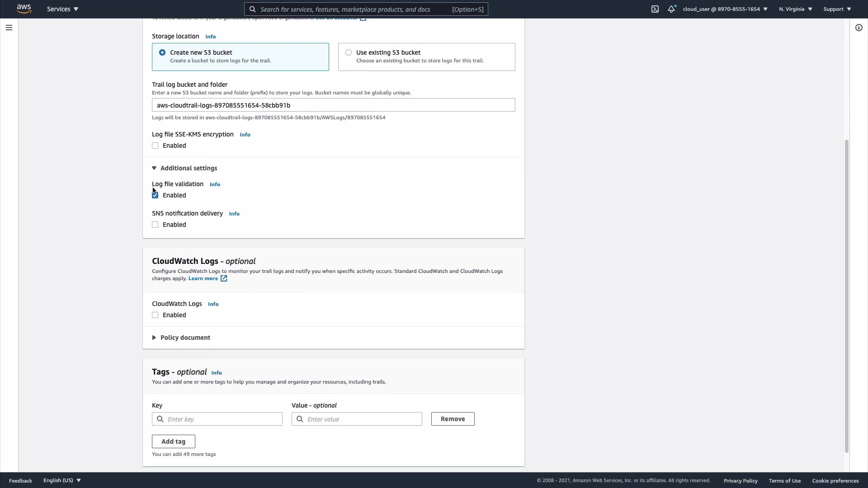Click search icon in Enter value field
The height and width of the screenshot is (488, 868).
click(x=300, y=419)
